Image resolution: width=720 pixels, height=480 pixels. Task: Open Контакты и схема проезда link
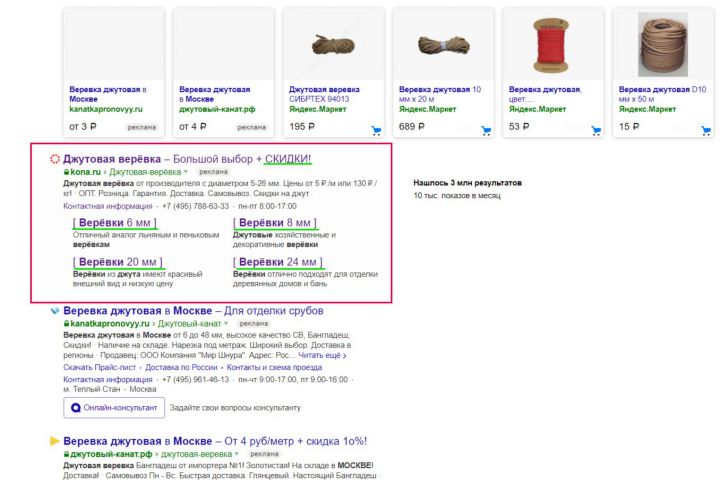coord(274,367)
